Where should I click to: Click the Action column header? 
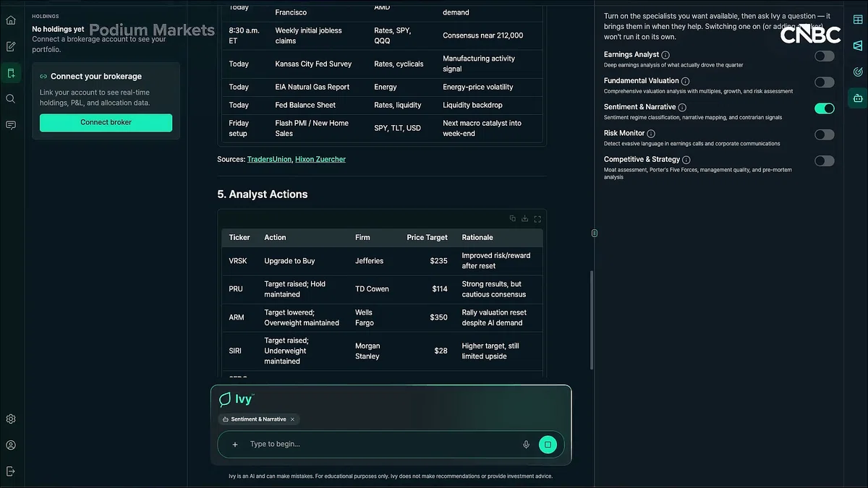pyautogui.click(x=275, y=237)
